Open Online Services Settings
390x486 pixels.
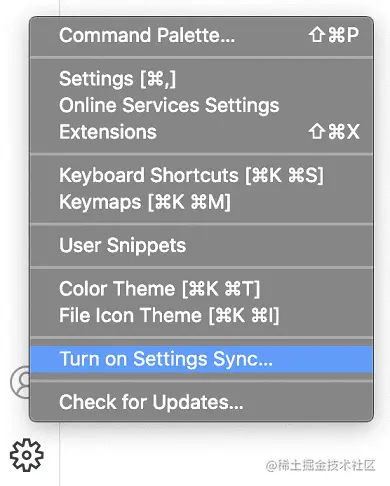(x=201, y=105)
